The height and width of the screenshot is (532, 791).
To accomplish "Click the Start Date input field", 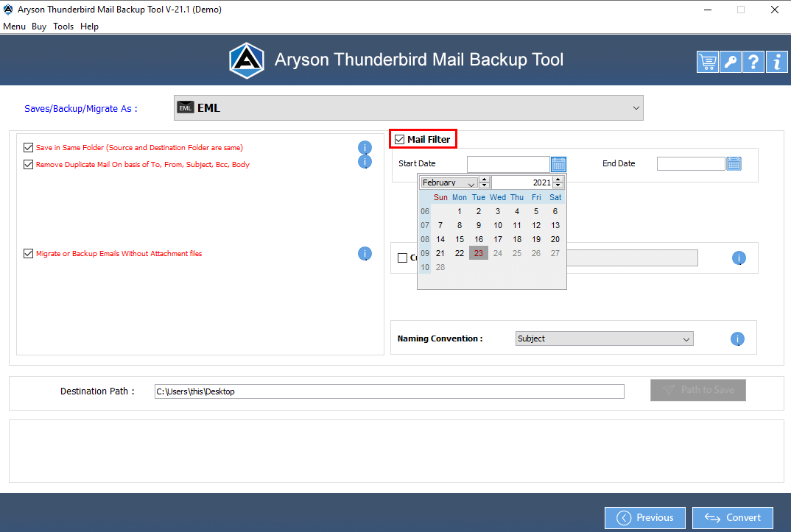I will pos(508,164).
